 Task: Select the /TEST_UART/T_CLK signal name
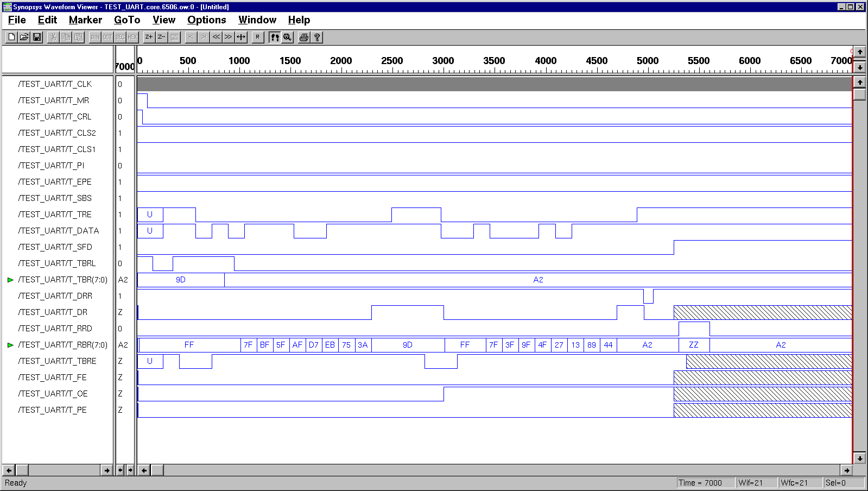(x=55, y=84)
